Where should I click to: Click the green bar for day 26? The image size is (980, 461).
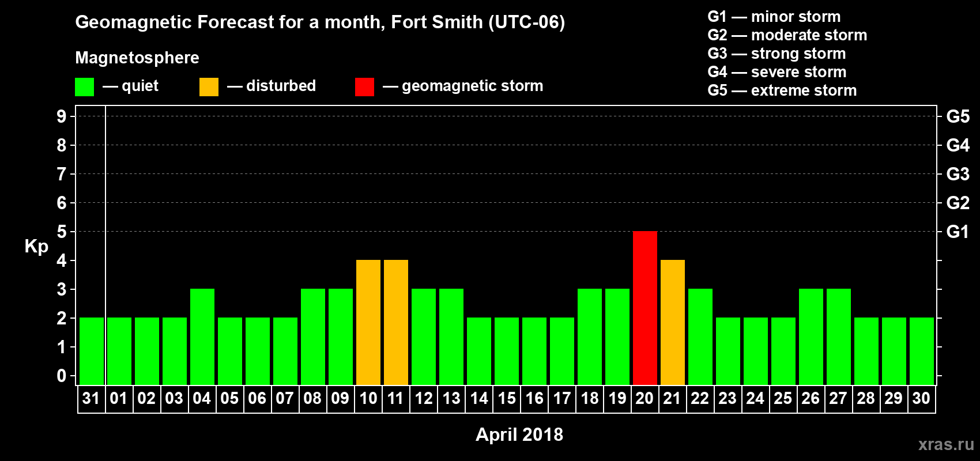coord(811,337)
